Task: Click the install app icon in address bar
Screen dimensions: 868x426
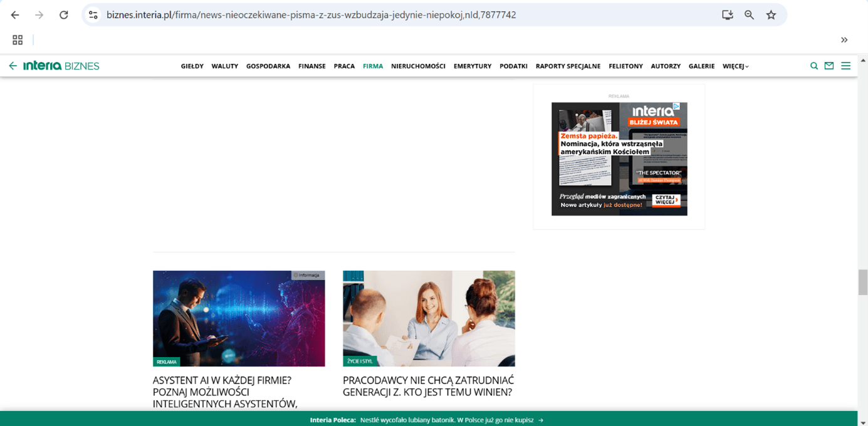Action: 727,15
